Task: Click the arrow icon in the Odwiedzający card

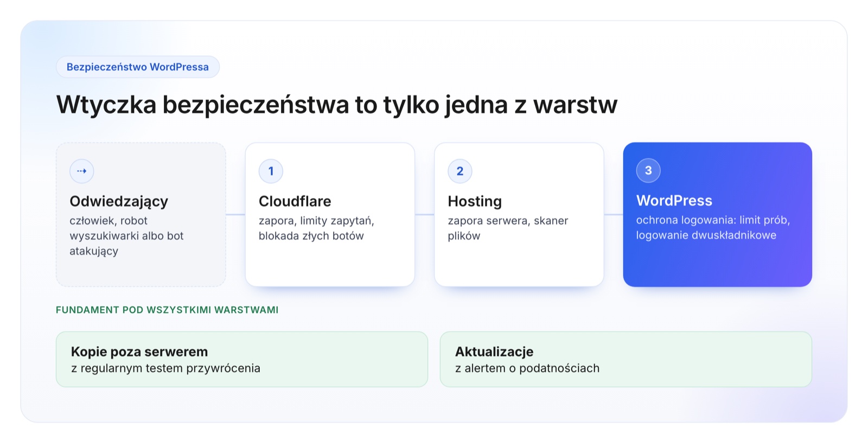Action: coord(82,171)
